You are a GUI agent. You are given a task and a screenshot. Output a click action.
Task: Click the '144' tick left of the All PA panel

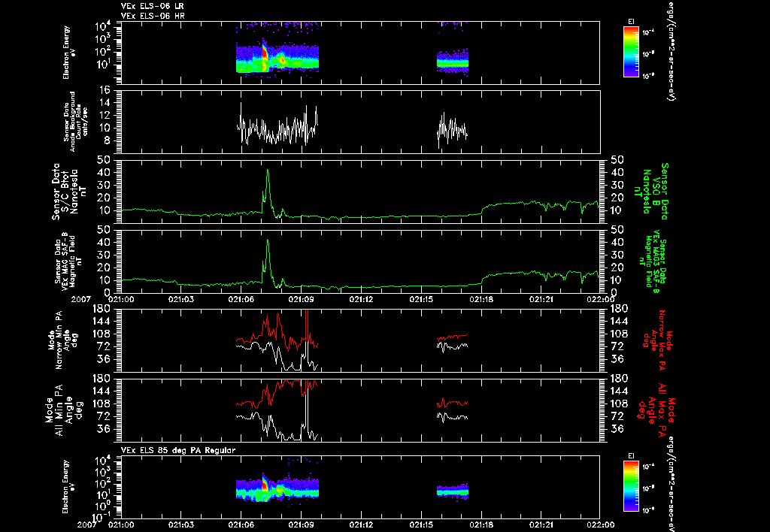tap(100, 391)
